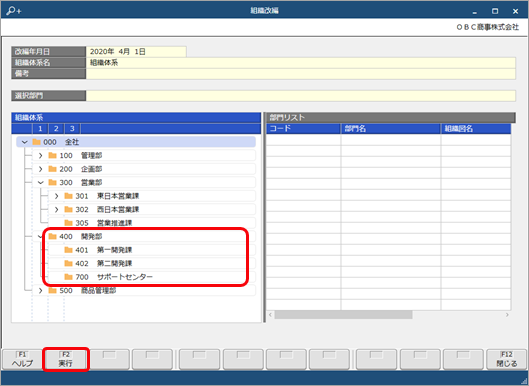
Task: Click folder icon of 500 商品管理部
Action: [x=52, y=291]
